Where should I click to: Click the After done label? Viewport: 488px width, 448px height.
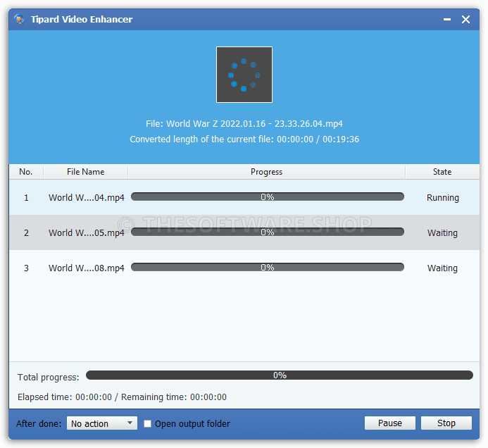[39, 424]
